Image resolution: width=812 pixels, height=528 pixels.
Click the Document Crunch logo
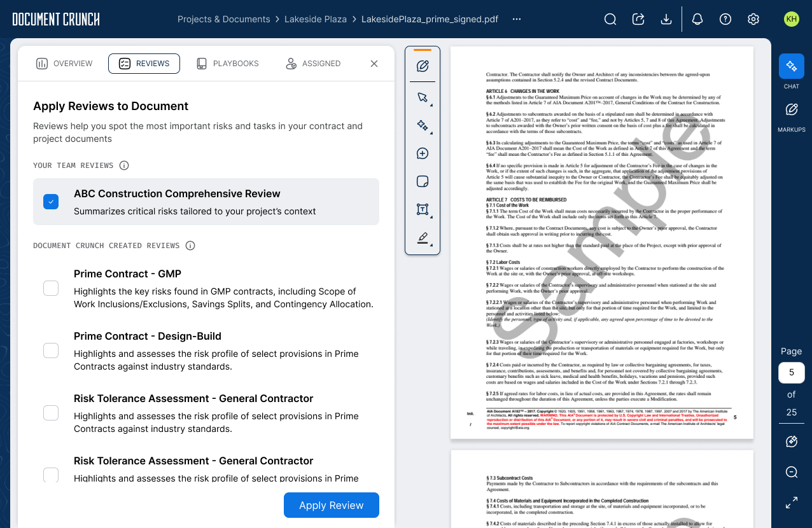[56, 19]
